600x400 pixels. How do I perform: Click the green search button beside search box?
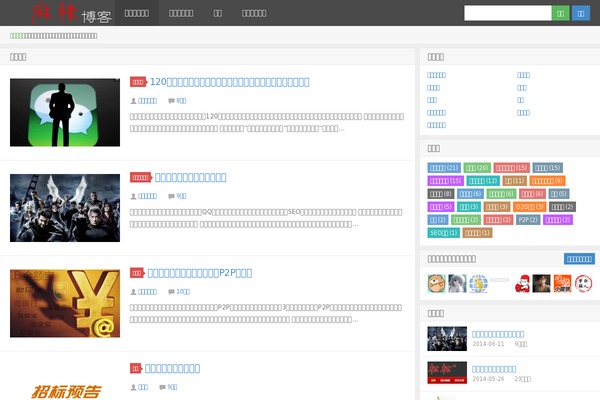(561, 13)
